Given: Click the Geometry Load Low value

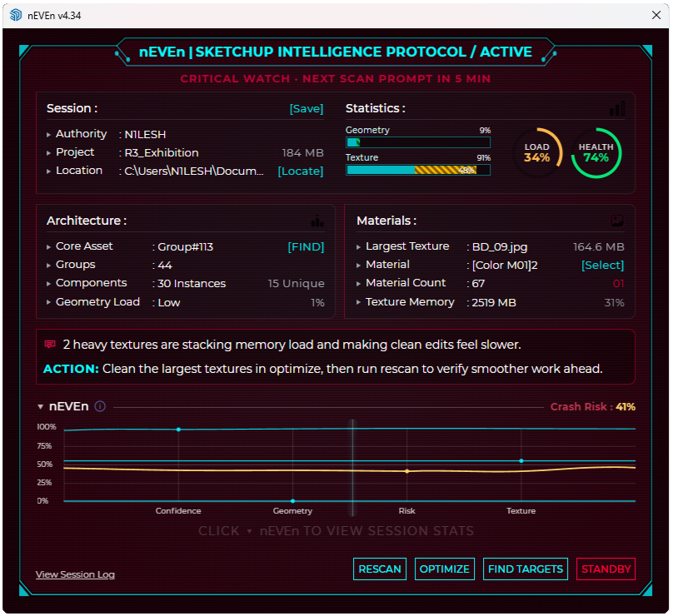Looking at the screenshot, I should 169,302.
